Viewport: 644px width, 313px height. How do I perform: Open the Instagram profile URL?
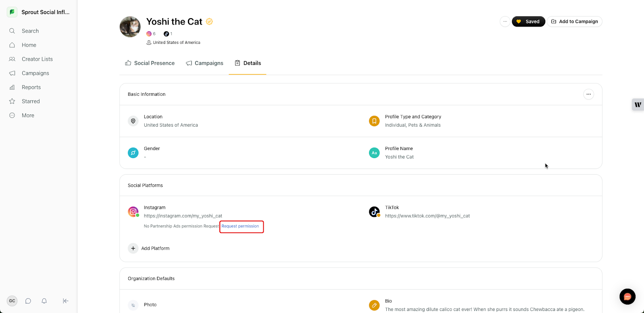pyautogui.click(x=183, y=216)
